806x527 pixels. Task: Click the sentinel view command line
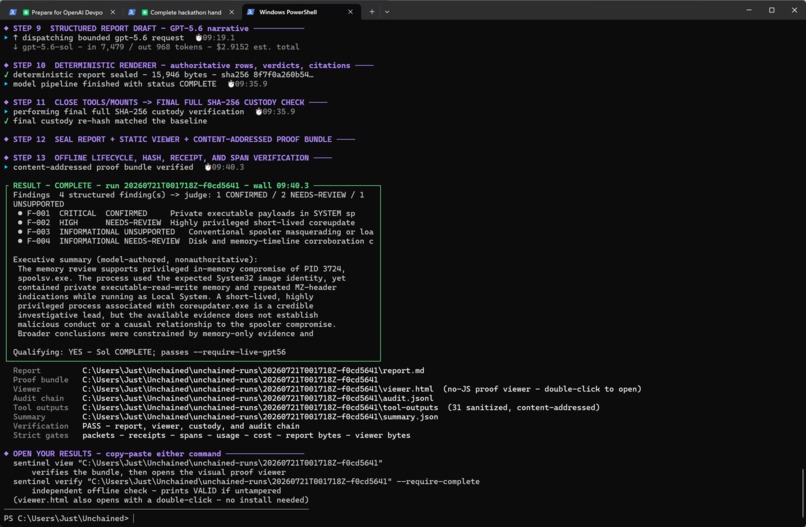click(x=198, y=463)
